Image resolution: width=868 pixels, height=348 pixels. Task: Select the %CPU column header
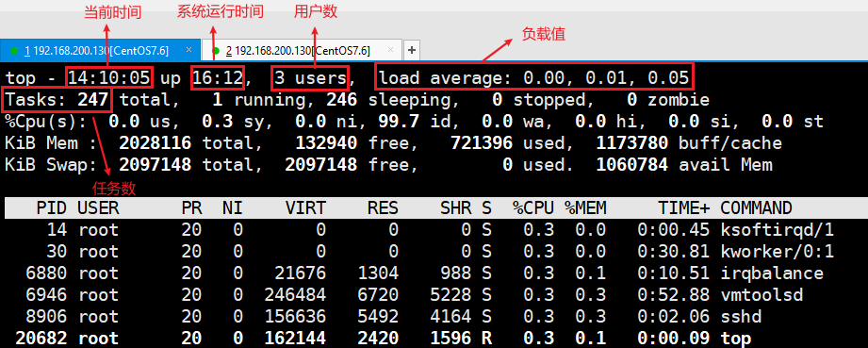(x=533, y=208)
